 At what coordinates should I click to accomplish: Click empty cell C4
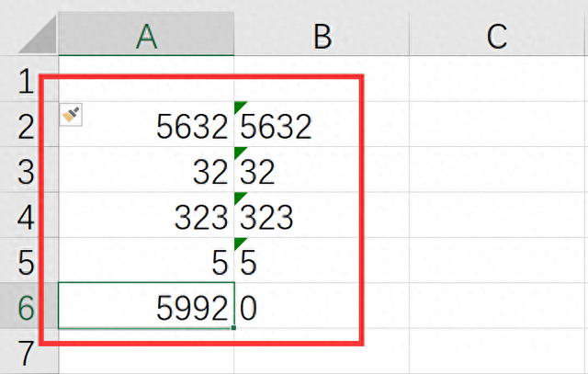(497, 215)
